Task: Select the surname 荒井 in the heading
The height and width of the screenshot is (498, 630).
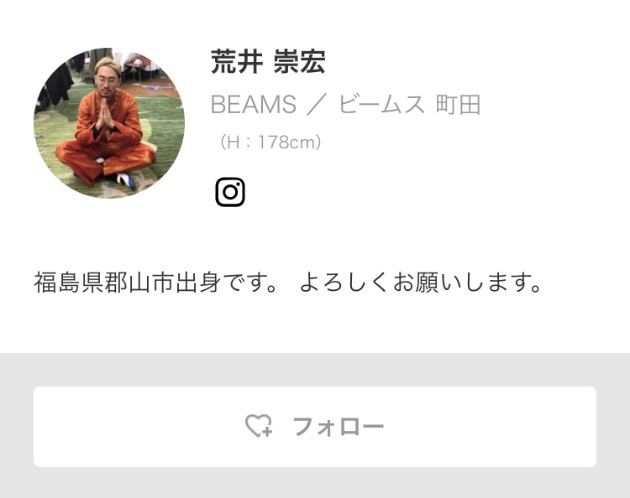Action: click(x=237, y=61)
